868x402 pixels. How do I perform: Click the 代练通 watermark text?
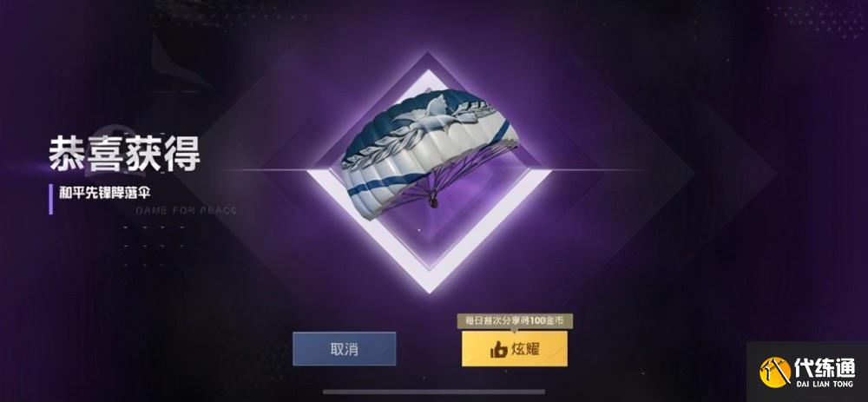click(x=825, y=367)
